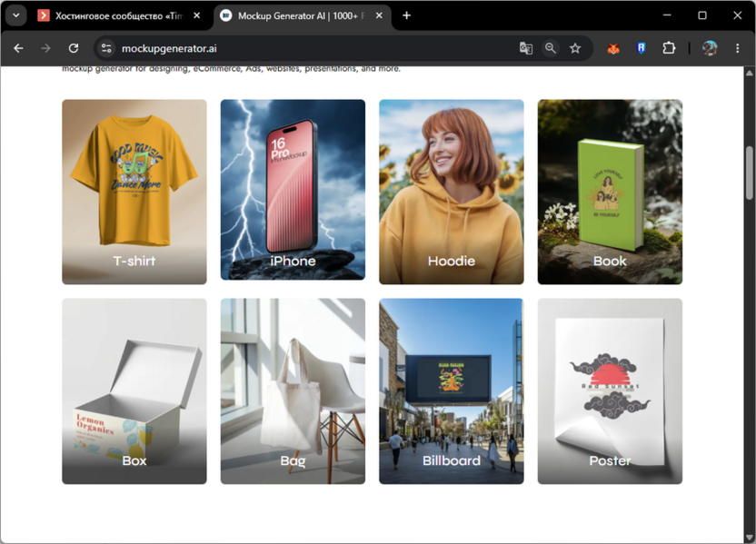Click the page vertical scrollbar thumb
The width and height of the screenshot is (756, 544).
(750, 172)
